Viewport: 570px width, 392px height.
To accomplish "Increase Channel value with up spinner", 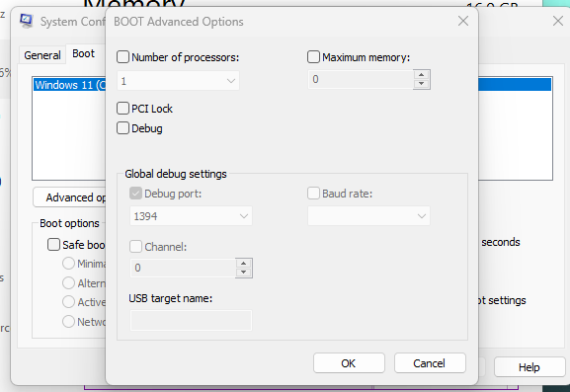I will [244, 264].
